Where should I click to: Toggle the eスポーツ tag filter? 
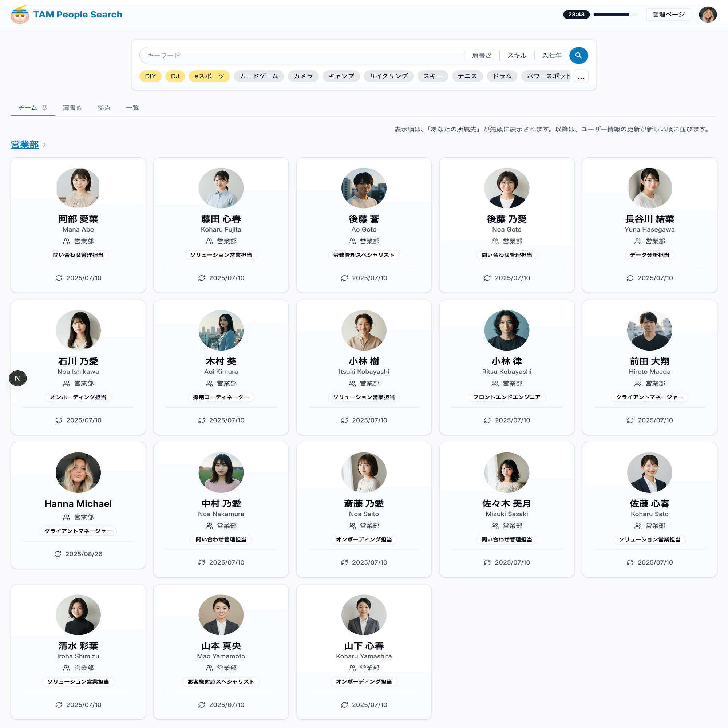coord(209,76)
